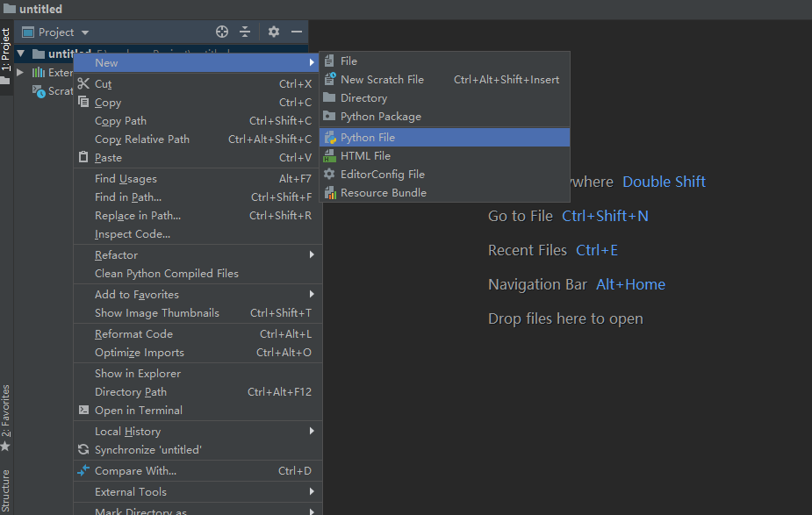Click the Copy icon in context menu
This screenshot has width=812, height=515.
[x=83, y=102]
